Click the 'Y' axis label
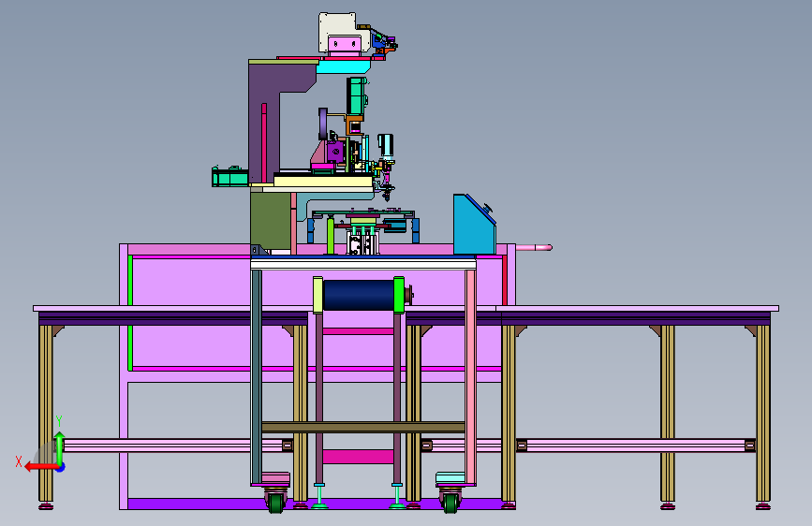 point(59,421)
